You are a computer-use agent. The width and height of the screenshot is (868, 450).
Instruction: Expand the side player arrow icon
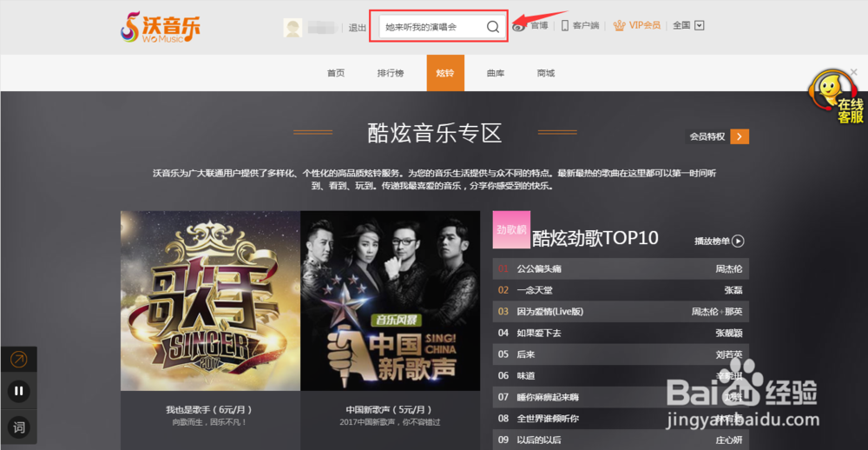[x=19, y=360]
